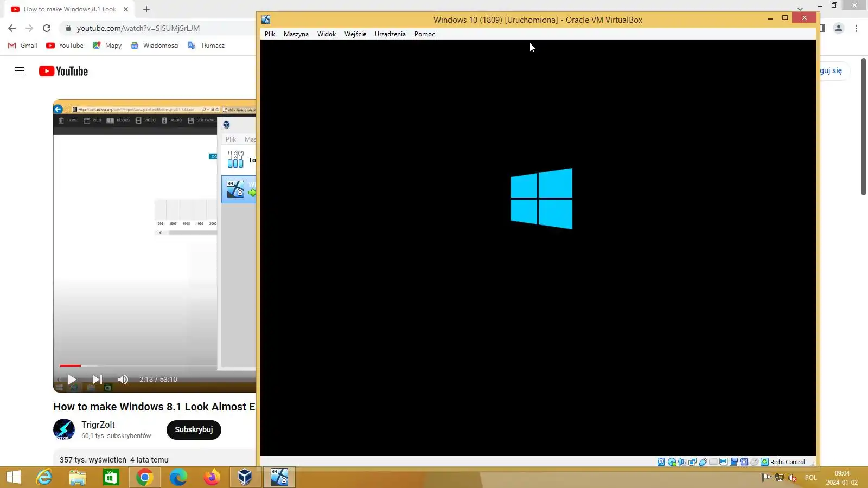Click the Subskrybuj button
Screen dimensions: 868x488
[194, 429]
